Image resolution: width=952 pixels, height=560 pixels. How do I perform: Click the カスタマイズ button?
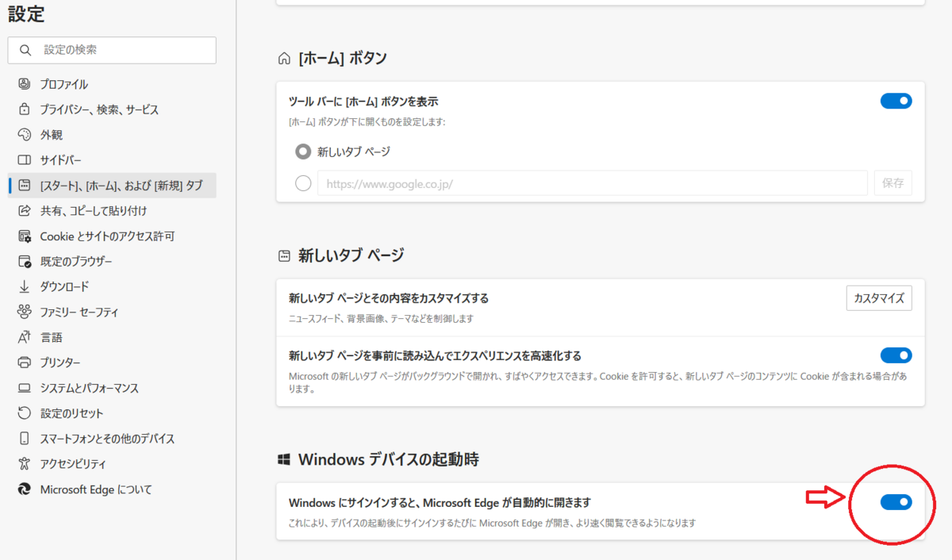879,298
